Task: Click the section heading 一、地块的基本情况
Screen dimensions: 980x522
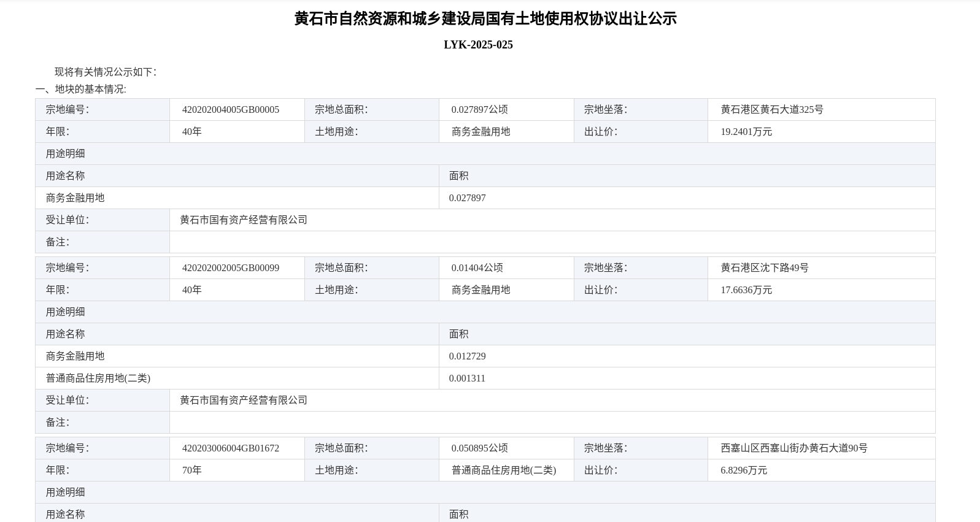Action: pos(80,89)
